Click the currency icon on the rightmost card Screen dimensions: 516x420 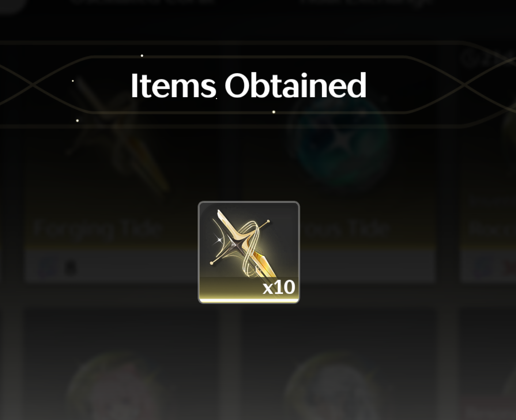(482, 266)
